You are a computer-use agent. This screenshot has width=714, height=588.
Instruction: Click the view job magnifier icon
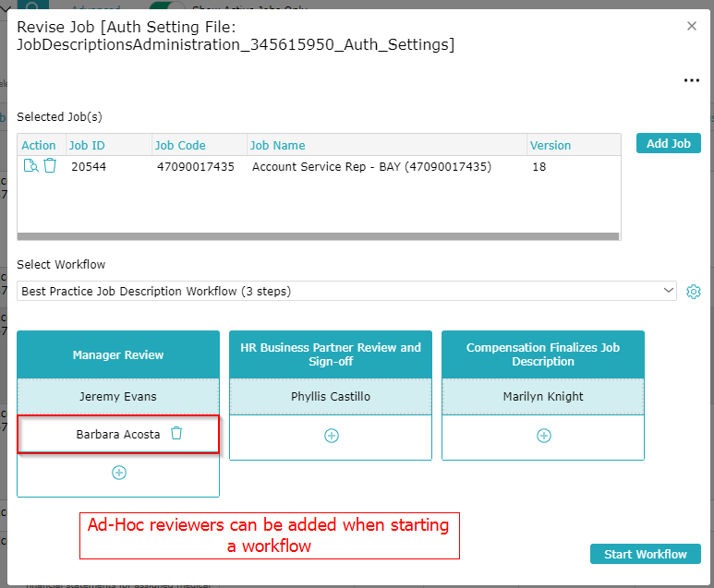(x=30, y=166)
